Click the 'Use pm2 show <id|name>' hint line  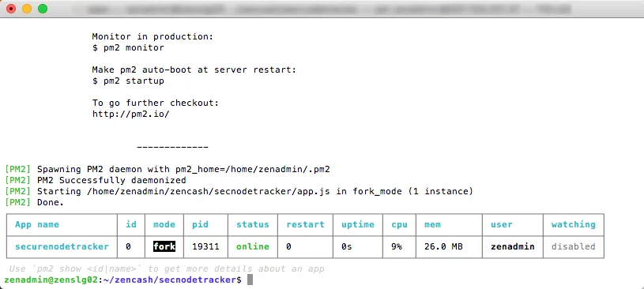click(x=167, y=269)
